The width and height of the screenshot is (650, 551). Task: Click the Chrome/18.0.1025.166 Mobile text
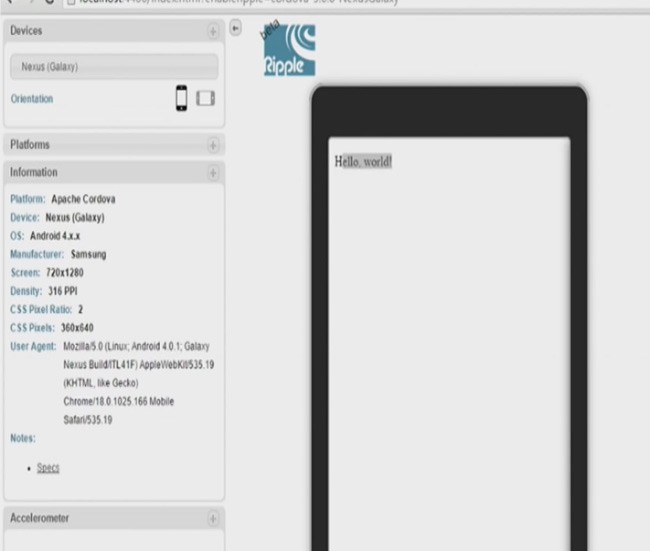[x=119, y=401]
